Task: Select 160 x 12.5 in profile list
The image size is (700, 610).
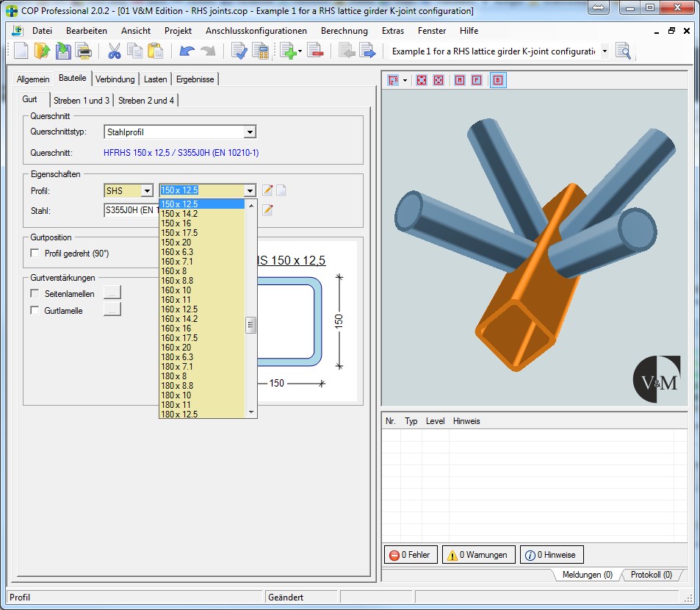Action: pos(179,309)
